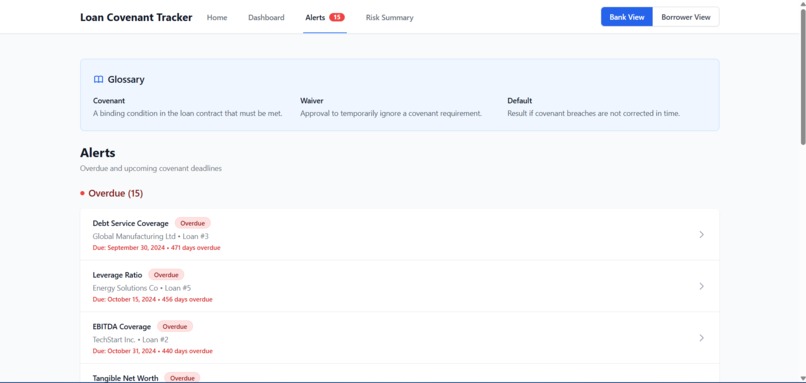
Task: Click the scrollbar up arrow
Action: [x=802, y=4]
